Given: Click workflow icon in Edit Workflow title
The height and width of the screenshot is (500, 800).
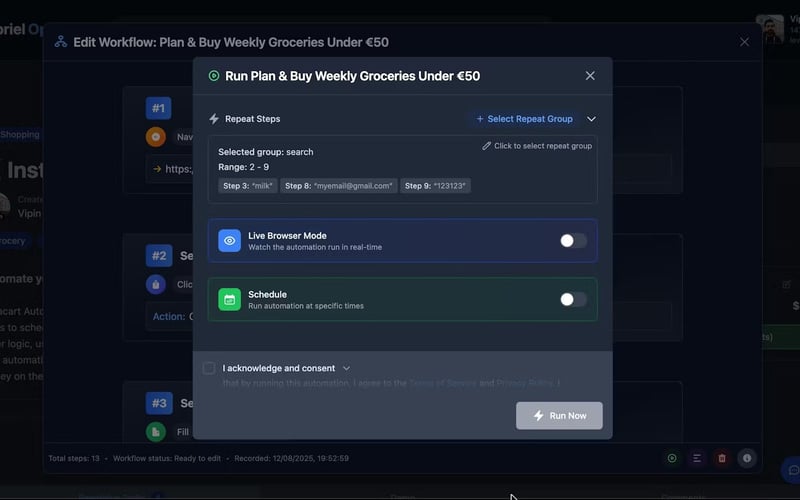Looking at the screenshot, I should tap(61, 42).
